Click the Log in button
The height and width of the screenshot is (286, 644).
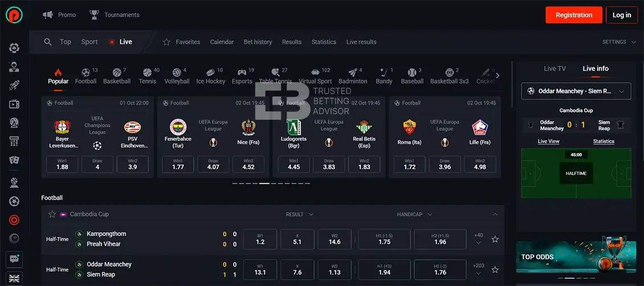coord(622,15)
